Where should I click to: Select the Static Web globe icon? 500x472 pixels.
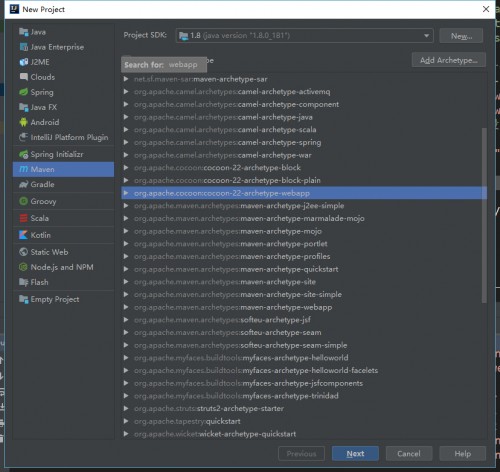pyautogui.click(x=23, y=252)
